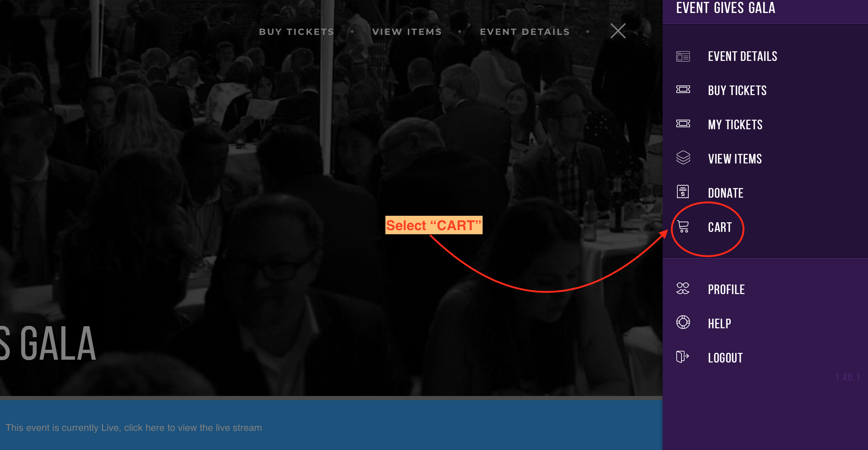
Task: Select CART in the side menu
Action: (x=720, y=227)
